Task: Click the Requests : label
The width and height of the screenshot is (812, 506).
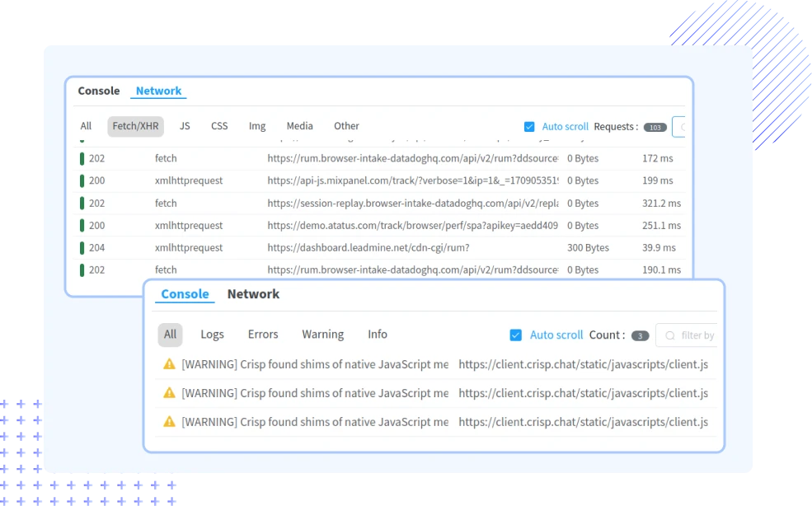Action: coord(616,127)
